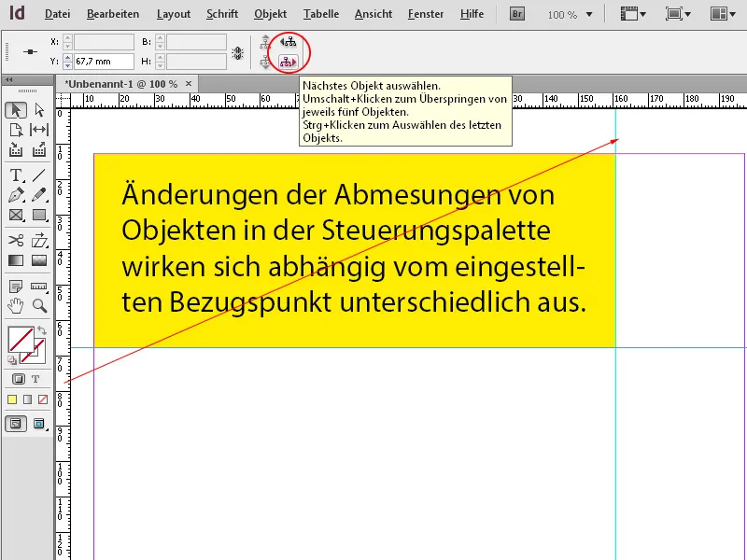
Task: Reset to default fill and stroke
Action: tap(12, 360)
